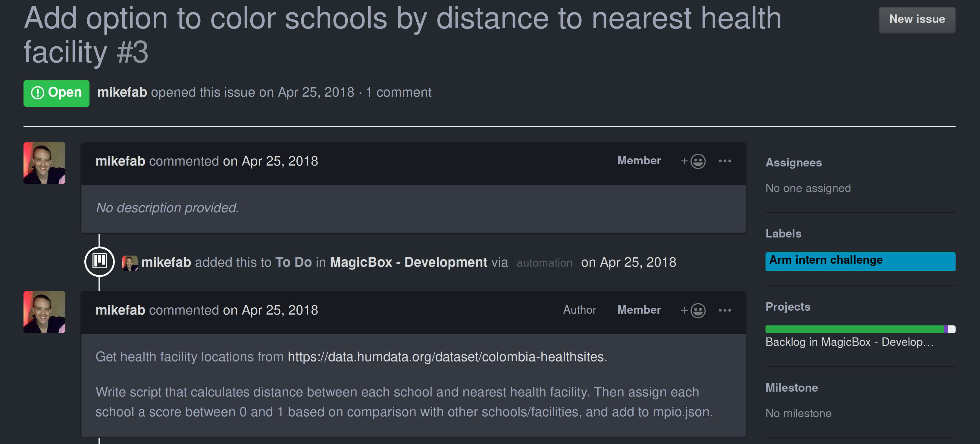Image resolution: width=980 pixels, height=444 pixels.
Task: Open options menu on first comment
Action: tap(725, 161)
